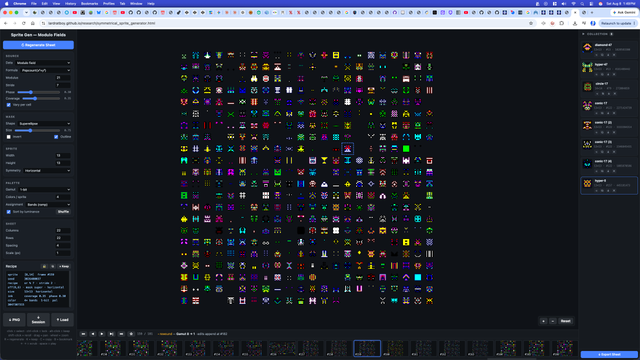
Task: Click the Stride input field
Action: 63,85
